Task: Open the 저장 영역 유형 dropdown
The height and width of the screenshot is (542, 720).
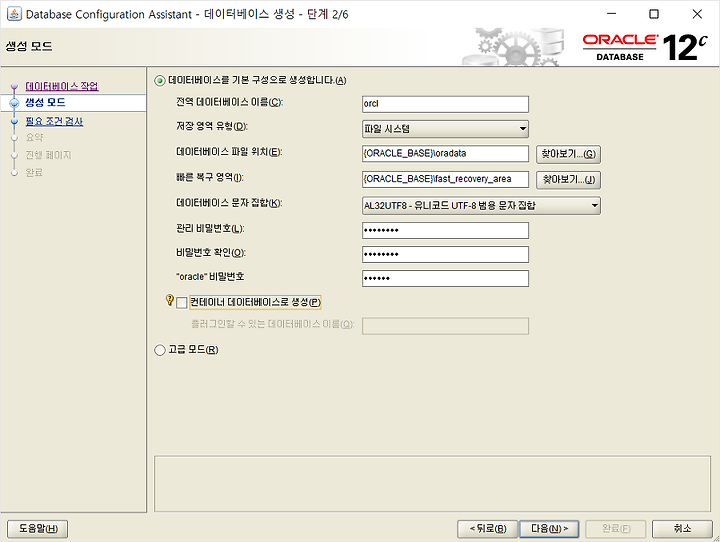Action: pos(445,129)
